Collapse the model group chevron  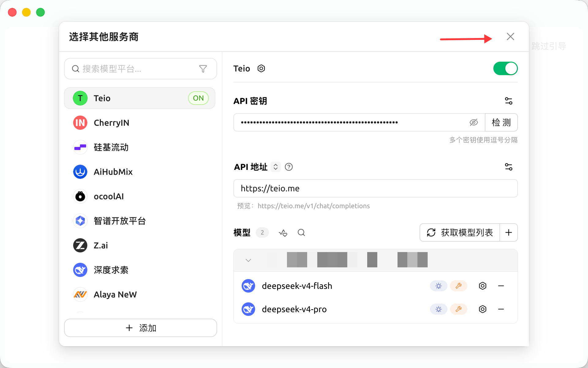(x=248, y=260)
